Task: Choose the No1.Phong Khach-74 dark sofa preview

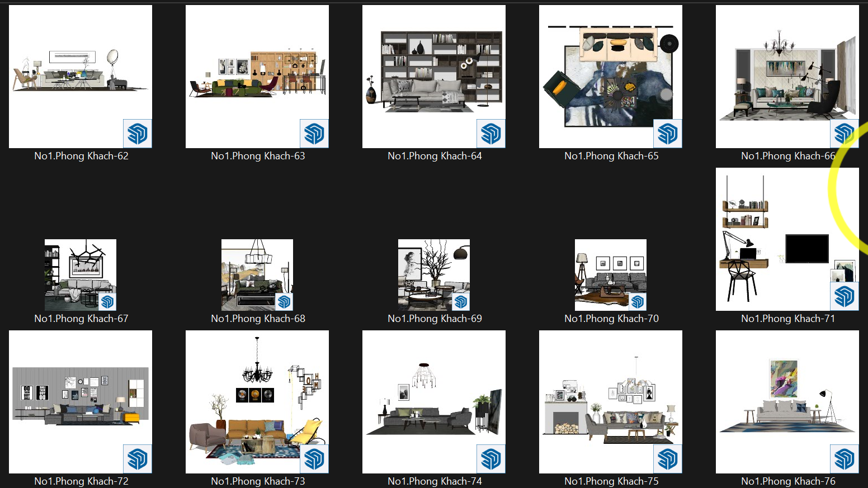Action: (434, 402)
